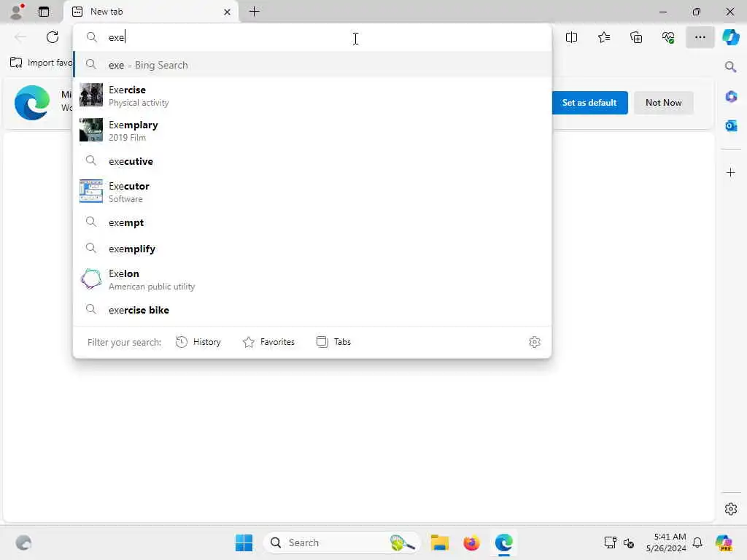This screenshot has height=560, width=747.
Task: Select 'exe - Bing Search' suggestion
Action: tap(312, 65)
